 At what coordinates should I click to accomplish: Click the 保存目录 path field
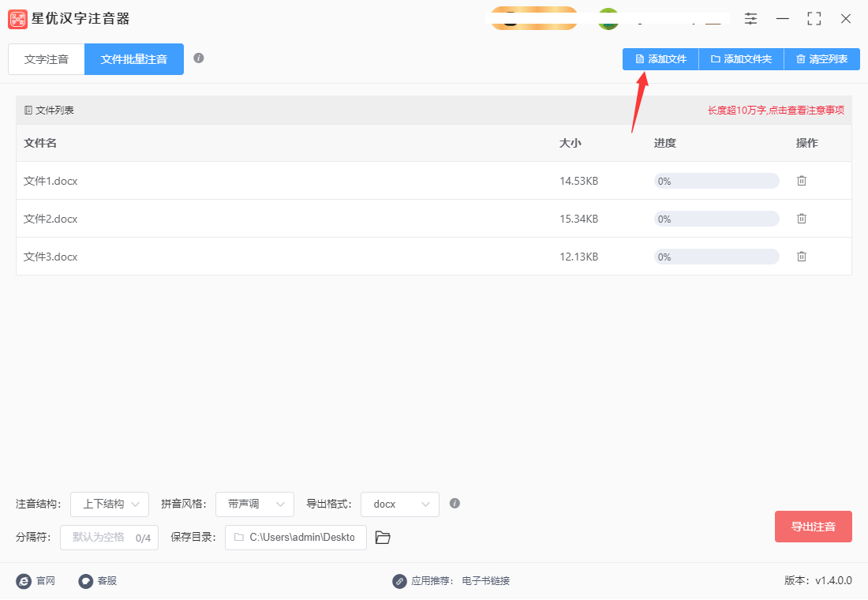296,538
